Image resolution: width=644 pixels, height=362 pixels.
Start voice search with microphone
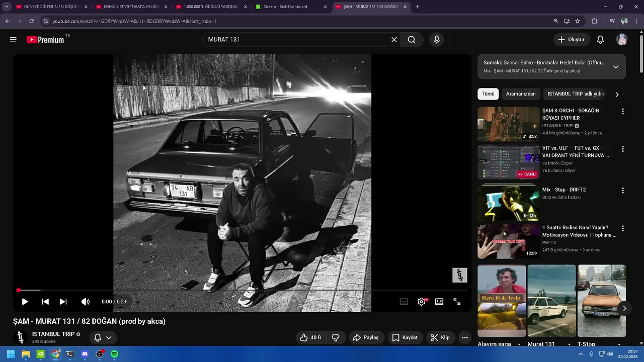tap(436, 40)
